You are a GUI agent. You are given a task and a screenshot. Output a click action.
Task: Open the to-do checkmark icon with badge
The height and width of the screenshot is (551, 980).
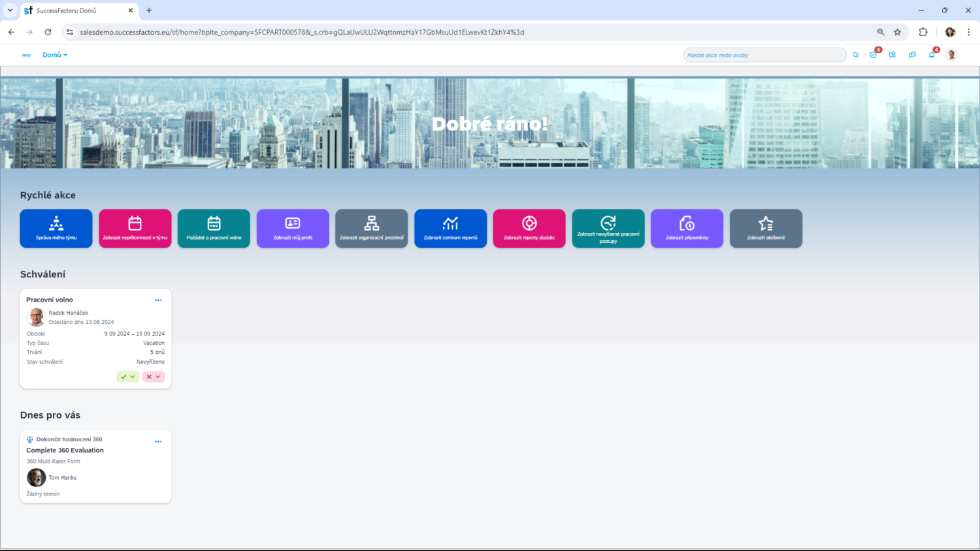[x=873, y=55]
